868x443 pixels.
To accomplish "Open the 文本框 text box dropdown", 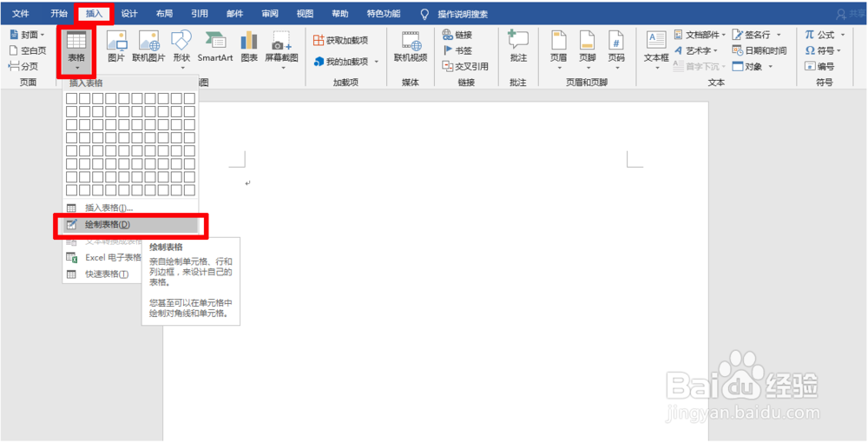I will pyautogui.click(x=656, y=50).
